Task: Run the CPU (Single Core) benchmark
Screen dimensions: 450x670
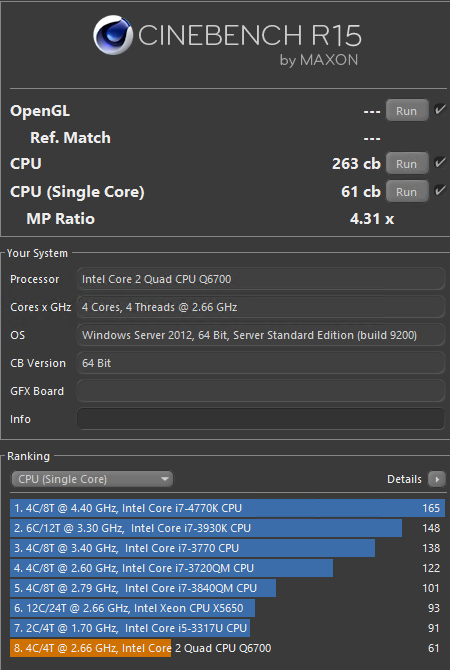Action: pyautogui.click(x=407, y=191)
